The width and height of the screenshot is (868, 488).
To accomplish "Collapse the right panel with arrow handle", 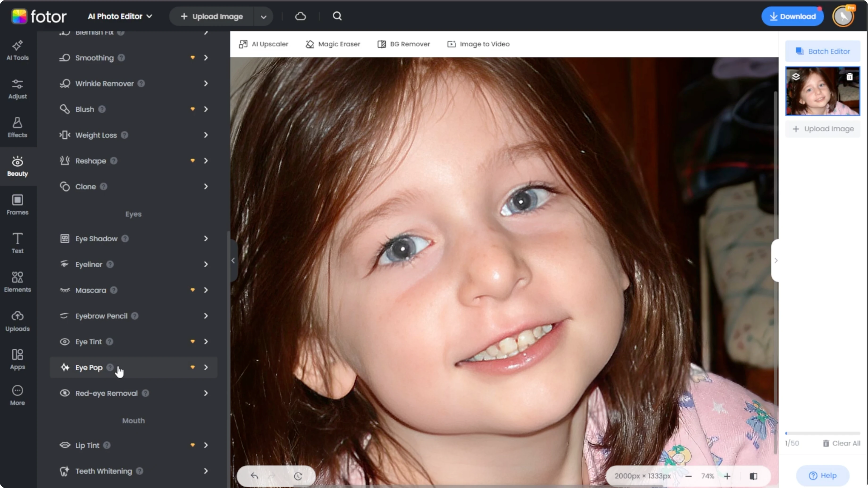I will pos(775,260).
